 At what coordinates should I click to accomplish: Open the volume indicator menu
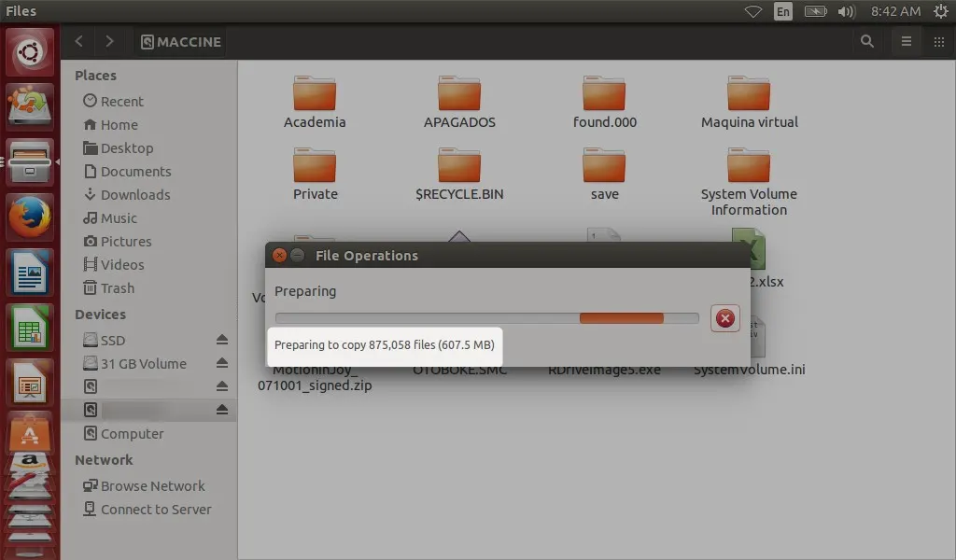[x=846, y=11]
